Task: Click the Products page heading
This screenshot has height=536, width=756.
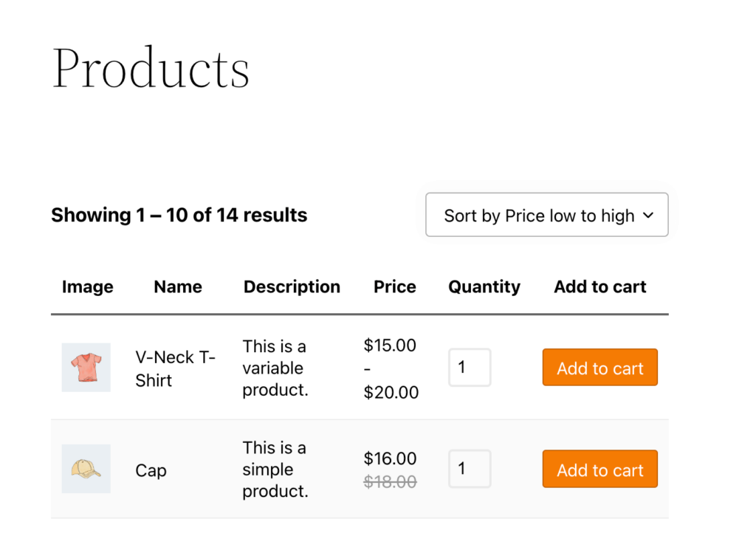Action: point(150,68)
